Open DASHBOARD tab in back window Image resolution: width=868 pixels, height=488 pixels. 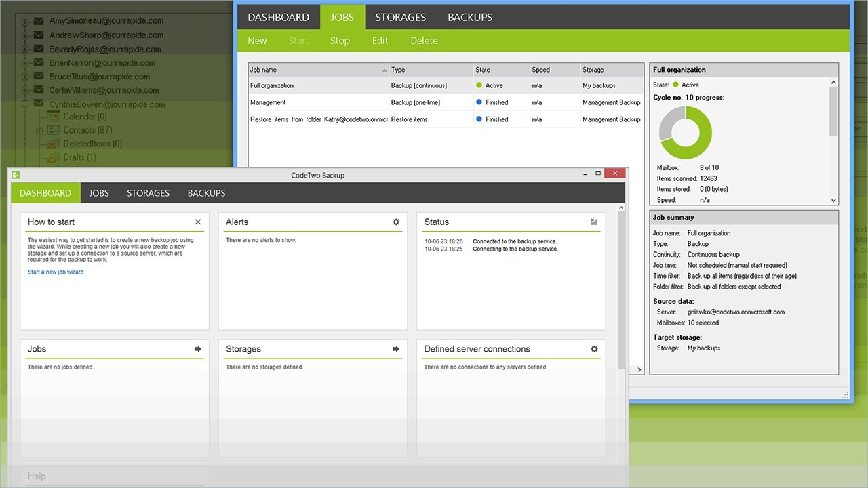click(x=279, y=17)
